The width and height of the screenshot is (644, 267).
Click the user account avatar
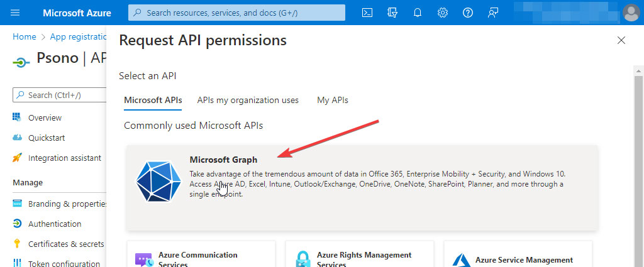(x=631, y=13)
